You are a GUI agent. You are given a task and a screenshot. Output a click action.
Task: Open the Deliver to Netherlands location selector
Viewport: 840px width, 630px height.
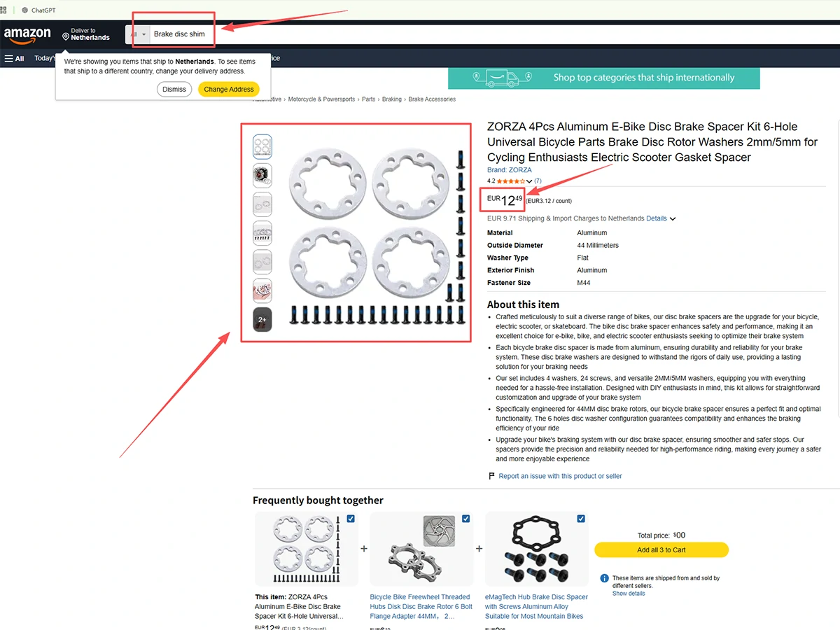tap(86, 34)
